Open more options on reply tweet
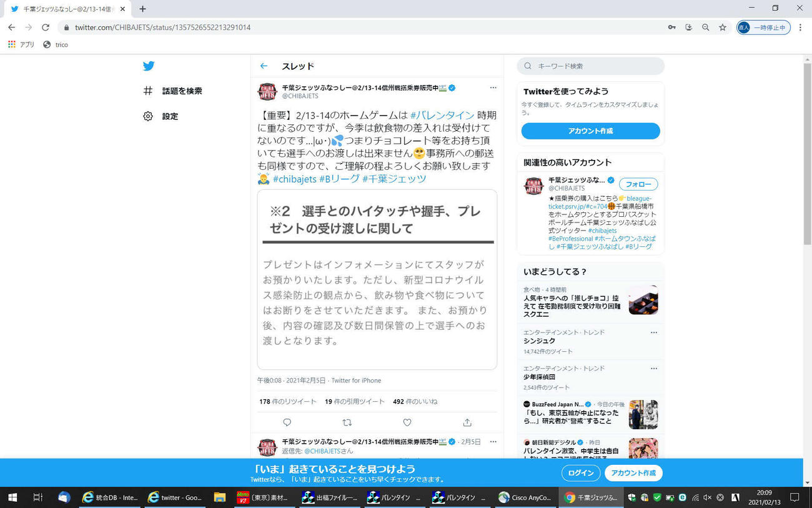 click(x=493, y=442)
